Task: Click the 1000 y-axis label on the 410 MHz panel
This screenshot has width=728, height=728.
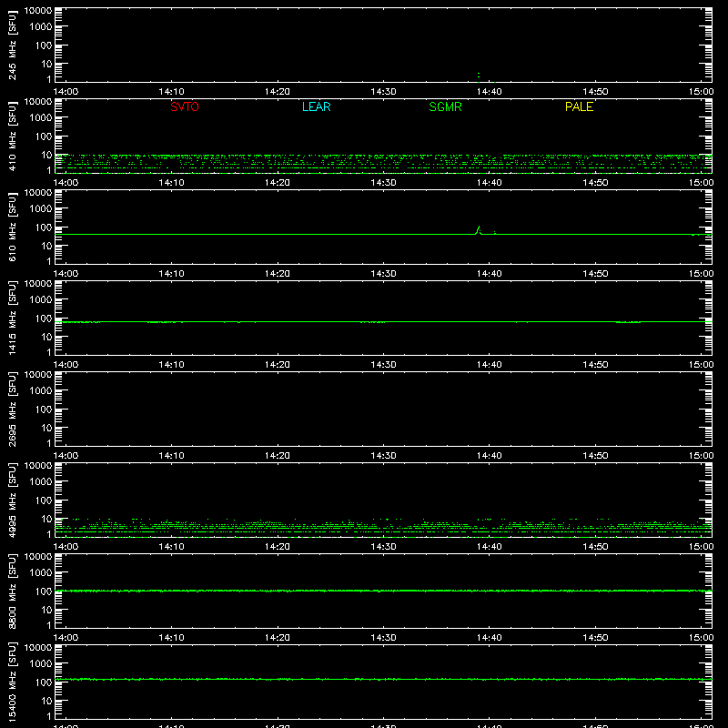Action: (41, 118)
